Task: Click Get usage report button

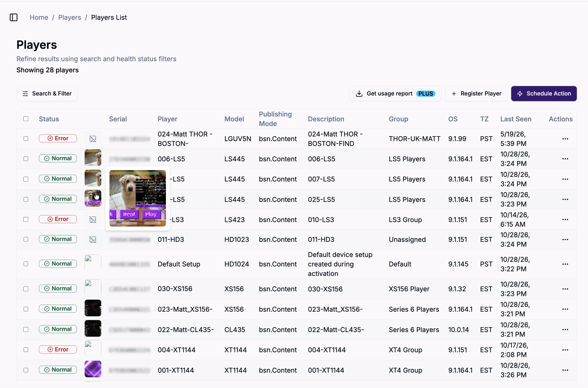Action: [x=395, y=94]
